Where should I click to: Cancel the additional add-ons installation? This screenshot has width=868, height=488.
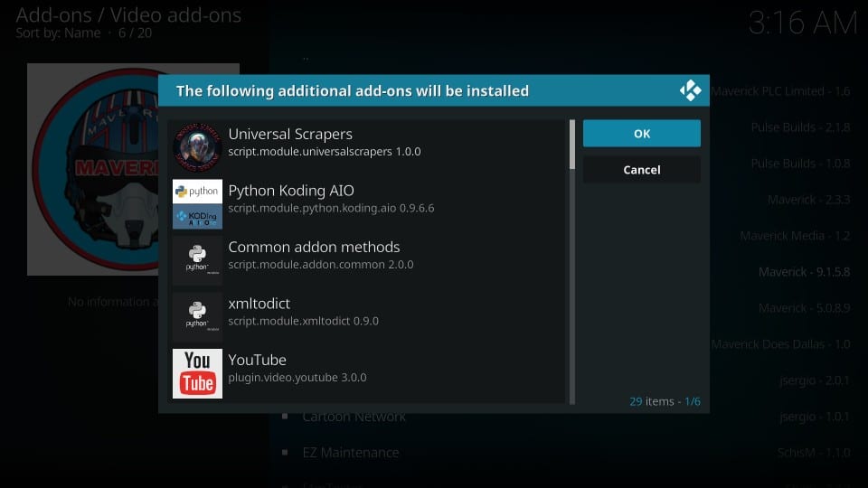(x=642, y=170)
